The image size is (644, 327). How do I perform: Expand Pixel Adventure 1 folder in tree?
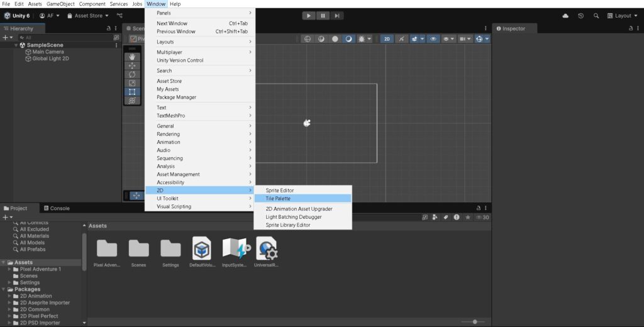[10, 269]
